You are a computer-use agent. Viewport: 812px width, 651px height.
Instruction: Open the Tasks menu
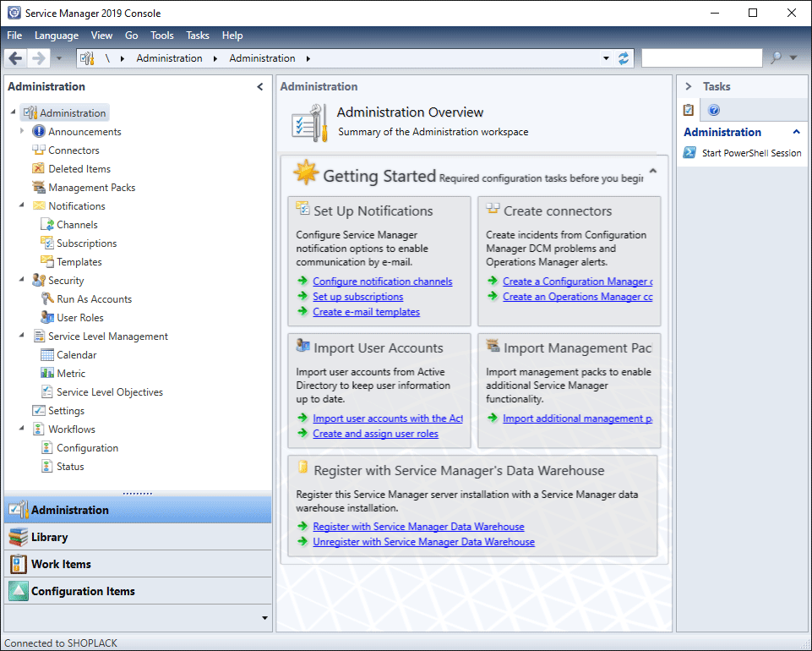198,36
